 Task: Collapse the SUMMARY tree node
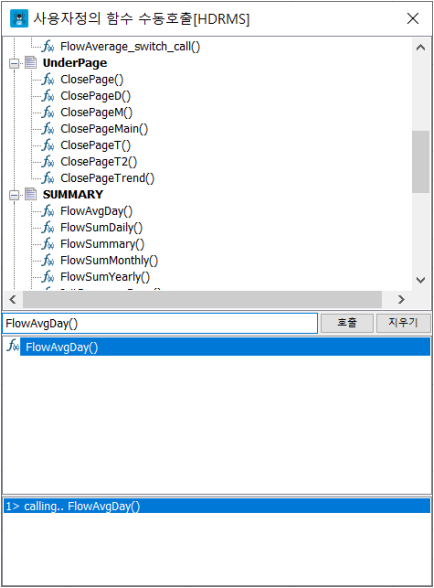[x=14, y=195]
